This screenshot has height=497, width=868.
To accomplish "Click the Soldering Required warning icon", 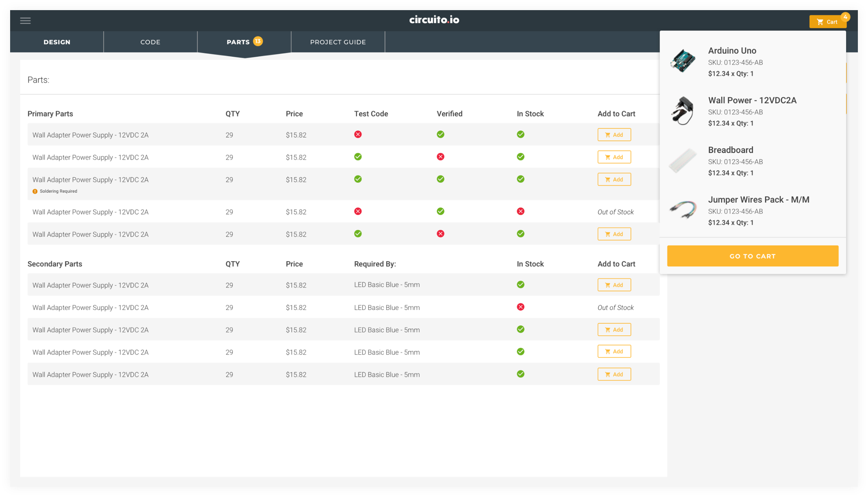I will [35, 191].
